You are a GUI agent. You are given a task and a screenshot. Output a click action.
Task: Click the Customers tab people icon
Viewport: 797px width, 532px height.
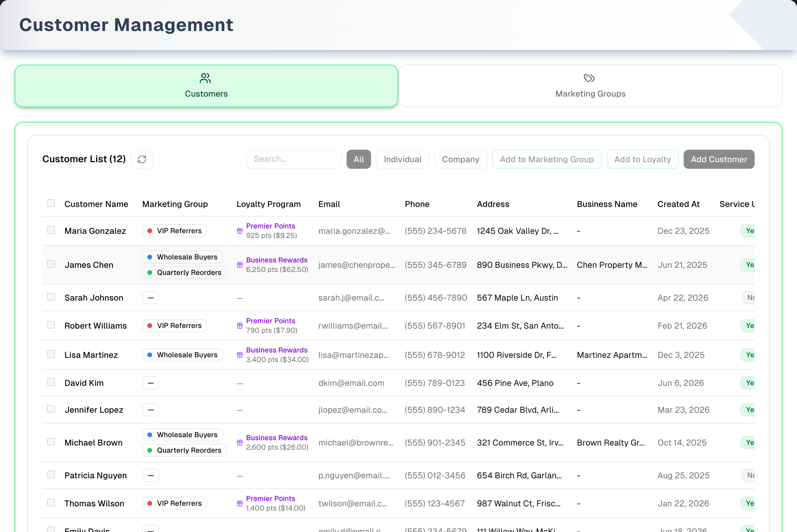205,78
